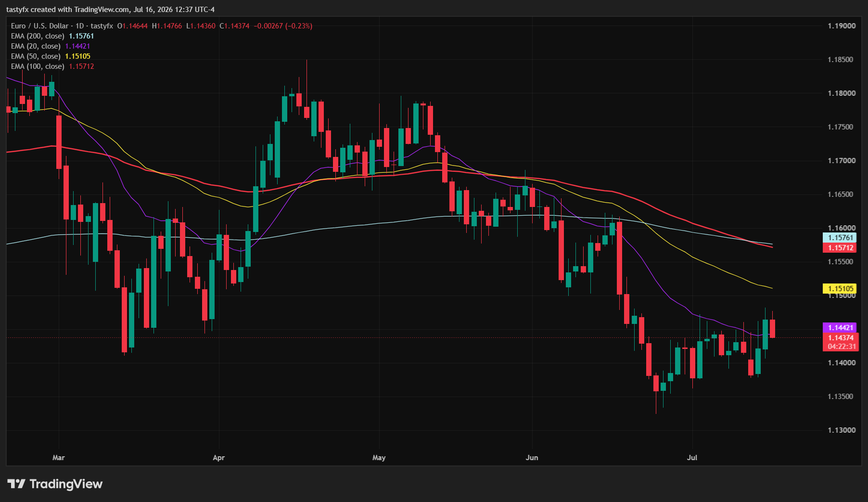Click the low value L1.14360
Image resolution: width=868 pixels, height=502 pixels.
coord(201,26)
